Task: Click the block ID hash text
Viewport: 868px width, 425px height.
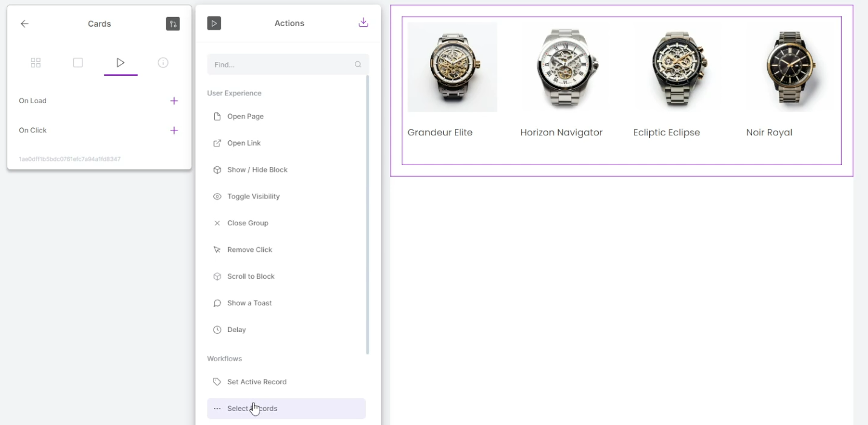Action: click(x=70, y=159)
